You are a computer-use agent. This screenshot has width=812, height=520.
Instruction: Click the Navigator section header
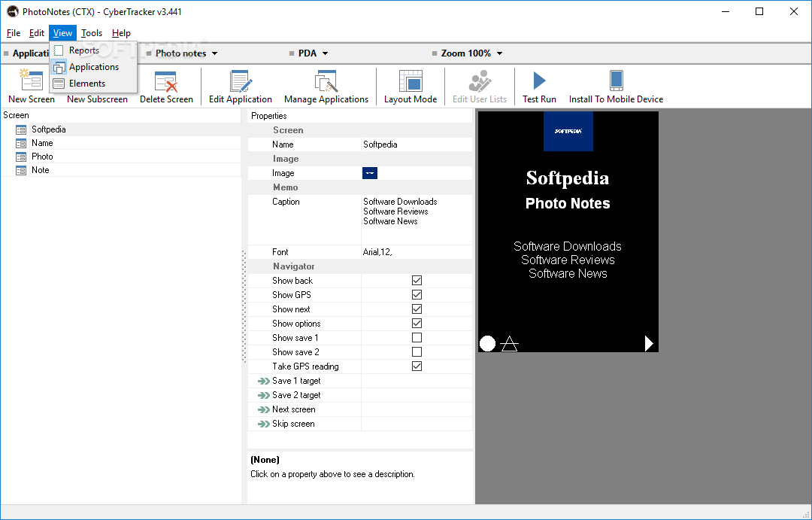(360, 266)
